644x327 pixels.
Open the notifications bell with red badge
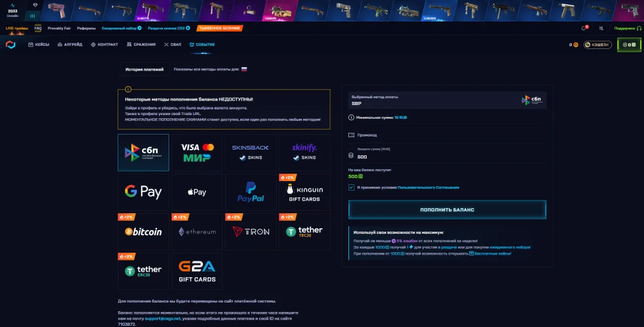click(584, 28)
